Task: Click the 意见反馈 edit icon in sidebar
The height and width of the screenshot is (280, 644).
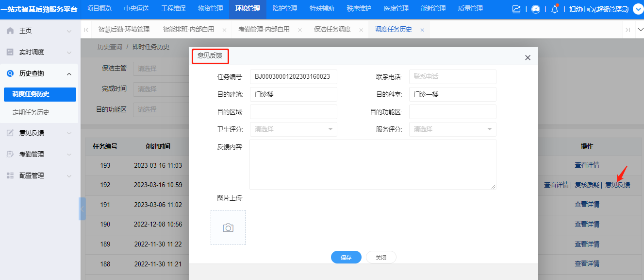Action: tap(10, 133)
